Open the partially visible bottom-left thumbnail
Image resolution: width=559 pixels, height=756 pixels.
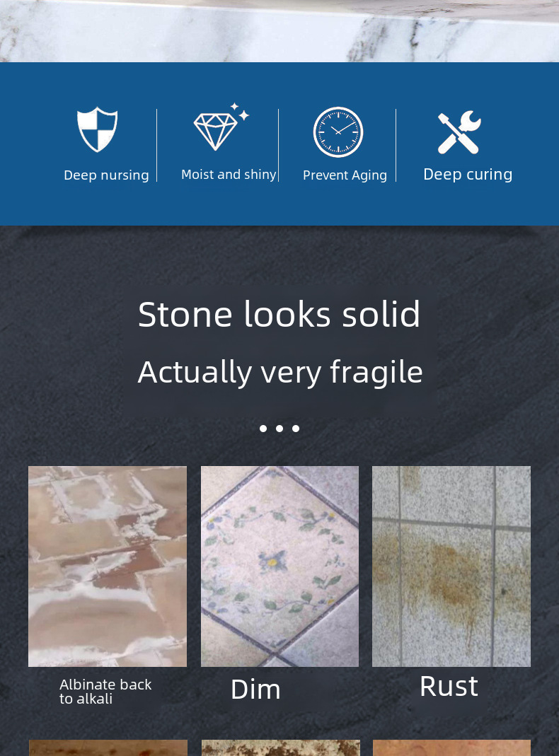coord(108,748)
